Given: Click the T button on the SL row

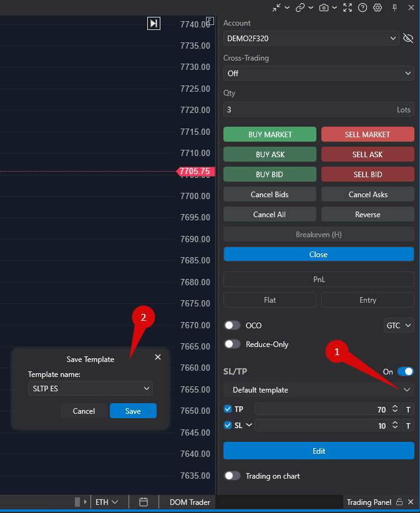Looking at the screenshot, I should (408, 426).
